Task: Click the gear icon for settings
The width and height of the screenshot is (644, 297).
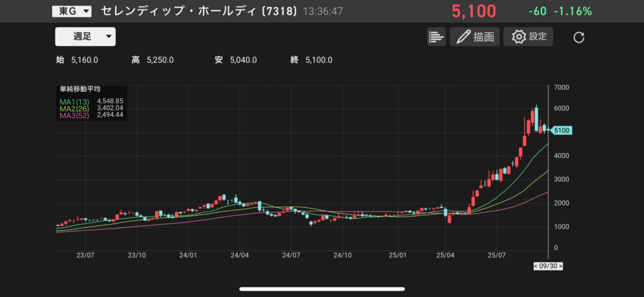Action: coord(519,36)
